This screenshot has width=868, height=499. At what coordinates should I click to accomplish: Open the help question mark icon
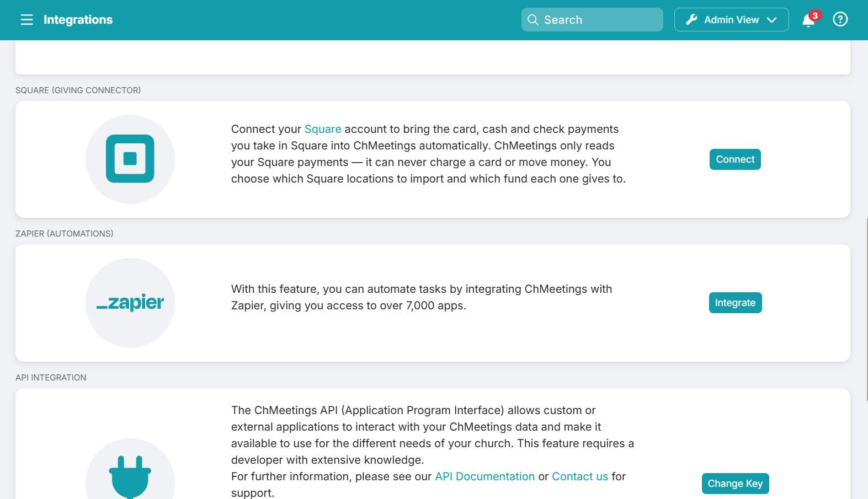pyautogui.click(x=840, y=19)
